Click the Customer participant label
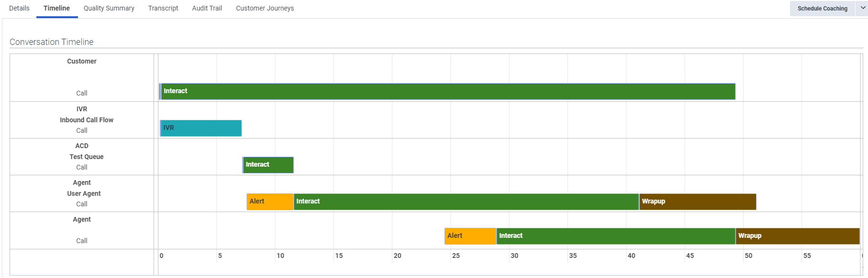868x278 pixels. [82, 61]
